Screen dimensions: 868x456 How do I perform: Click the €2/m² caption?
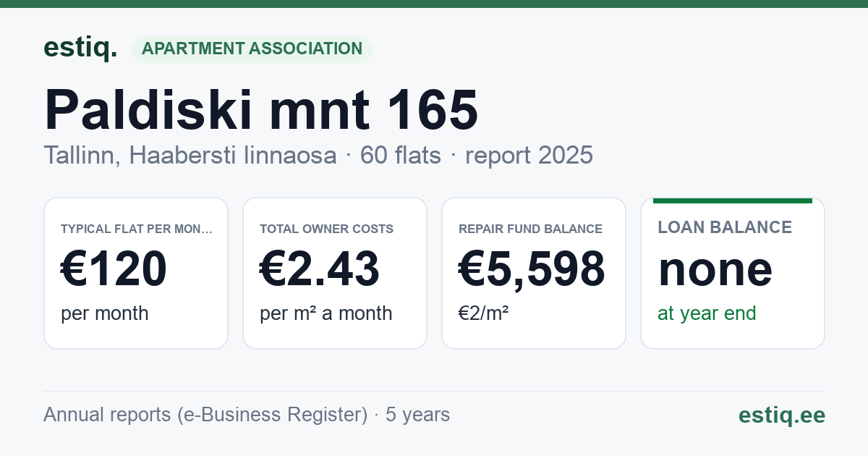click(x=484, y=313)
